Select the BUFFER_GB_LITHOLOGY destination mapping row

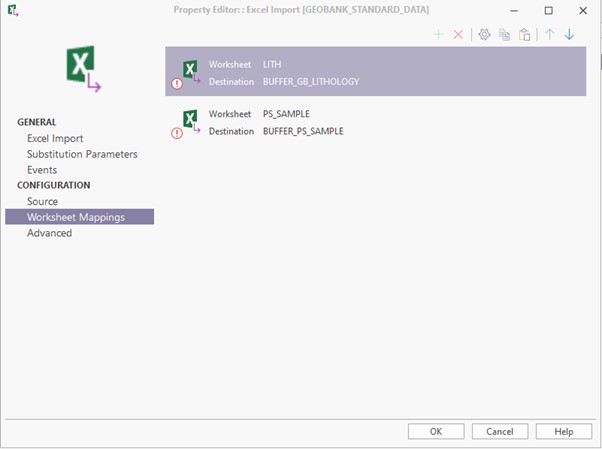310,81
